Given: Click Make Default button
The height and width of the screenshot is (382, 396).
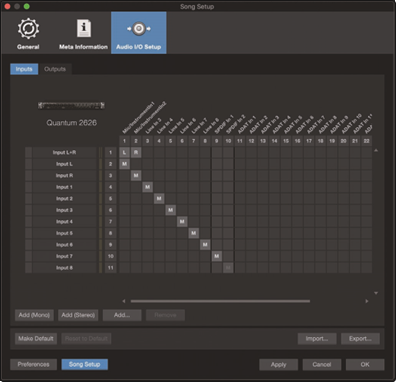Looking at the screenshot, I should pos(36,339).
